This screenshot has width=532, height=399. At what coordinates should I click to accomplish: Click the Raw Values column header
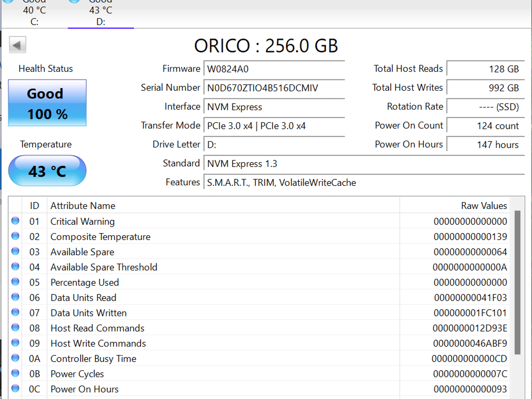pos(455,205)
